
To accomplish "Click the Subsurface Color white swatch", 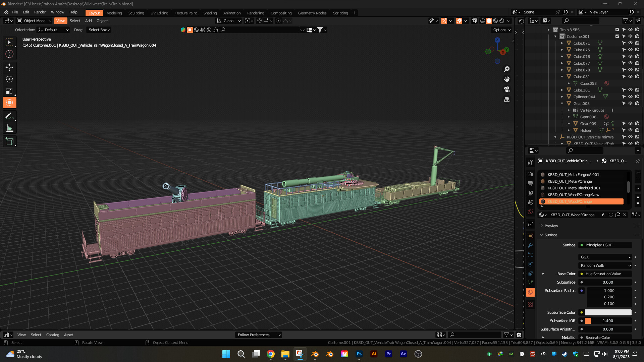I will click(x=608, y=312).
